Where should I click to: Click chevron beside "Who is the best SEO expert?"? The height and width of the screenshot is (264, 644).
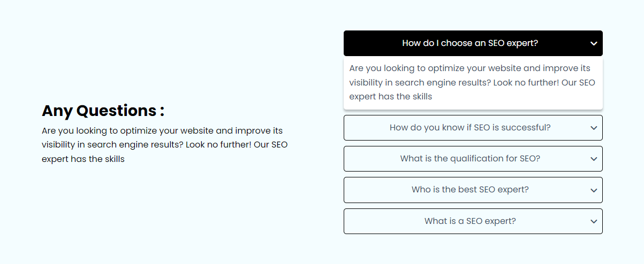pyautogui.click(x=594, y=190)
